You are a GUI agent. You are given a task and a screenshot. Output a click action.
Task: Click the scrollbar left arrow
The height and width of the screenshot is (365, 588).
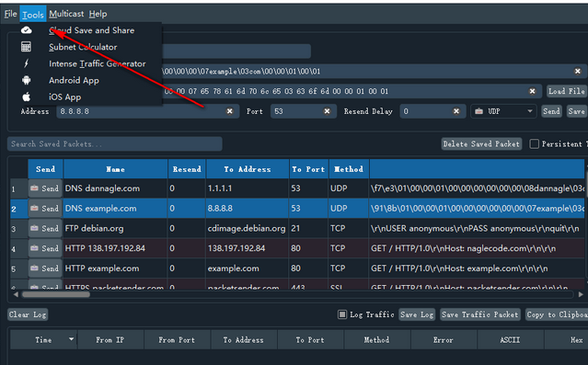tap(16, 294)
